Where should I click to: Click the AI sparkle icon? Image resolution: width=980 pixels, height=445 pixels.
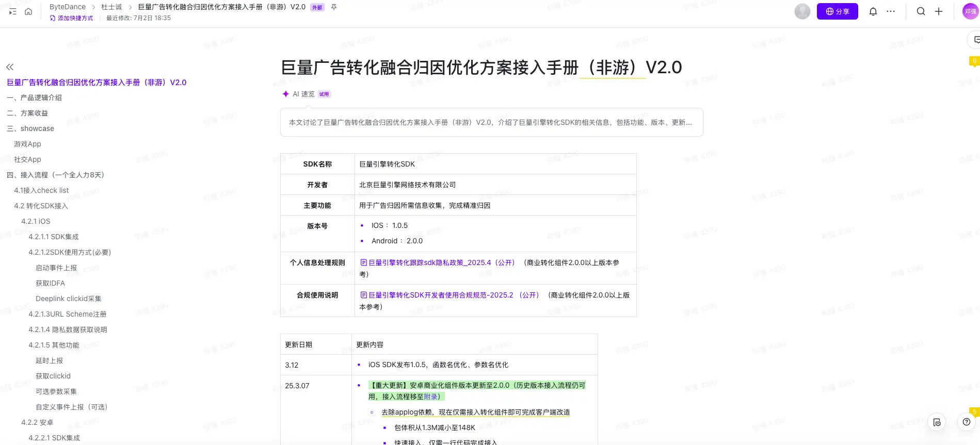285,94
